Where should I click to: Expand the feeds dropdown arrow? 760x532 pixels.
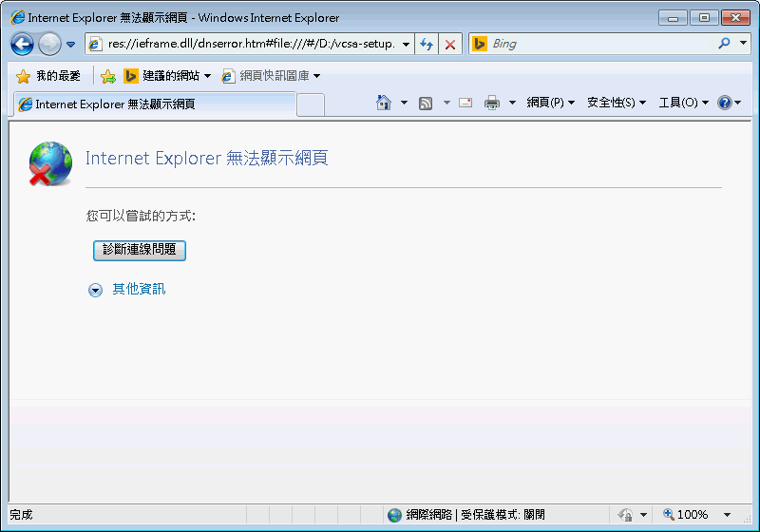pos(446,103)
